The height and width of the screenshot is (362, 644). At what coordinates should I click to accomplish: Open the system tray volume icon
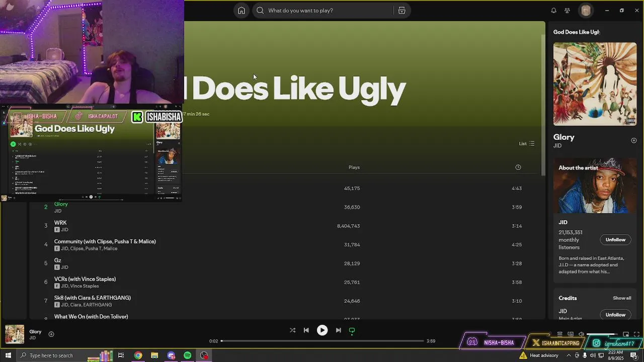[x=592, y=355]
